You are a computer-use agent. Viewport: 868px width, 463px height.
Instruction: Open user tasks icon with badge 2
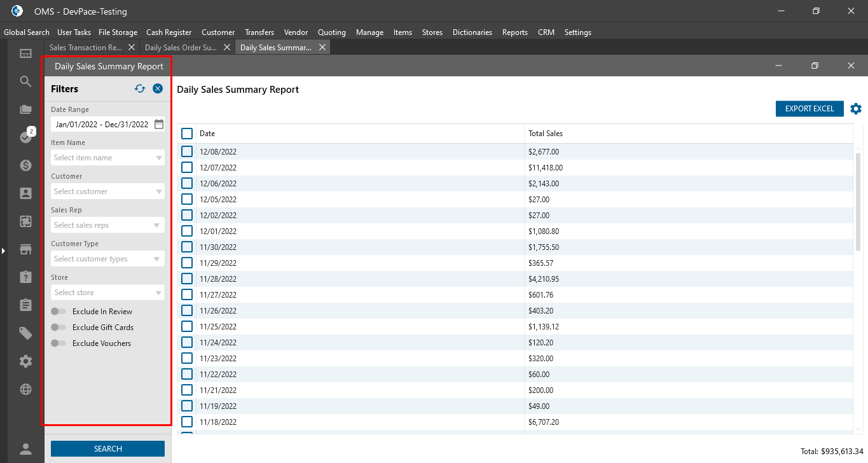pyautogui.click(x=26, y=137)
